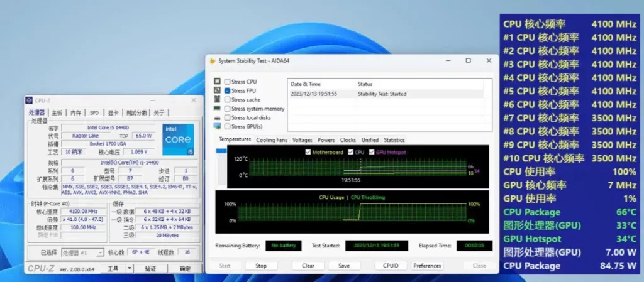644x282 pixels.
Task: Click the CPU chip icon beside Stress CPU
Action: tap(217, 82)
